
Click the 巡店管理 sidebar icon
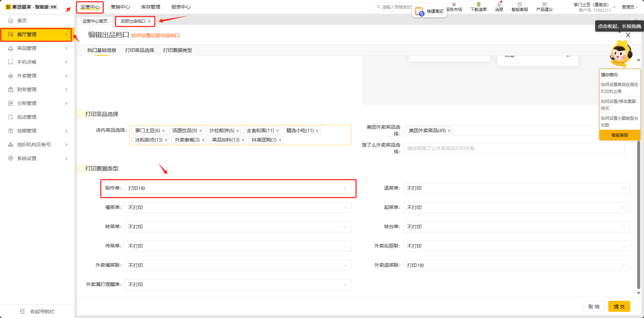coord(11,117)
